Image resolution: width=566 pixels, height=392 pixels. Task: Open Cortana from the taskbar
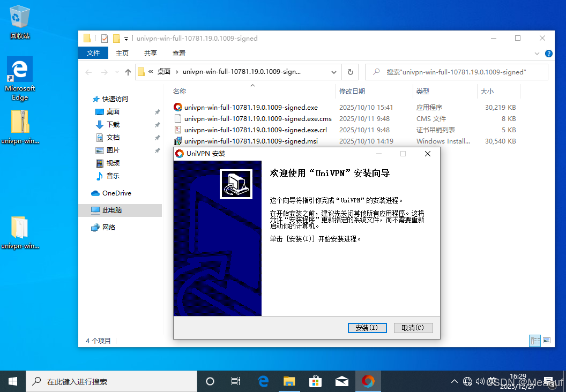pyautogui.click(x=210, y=381)
